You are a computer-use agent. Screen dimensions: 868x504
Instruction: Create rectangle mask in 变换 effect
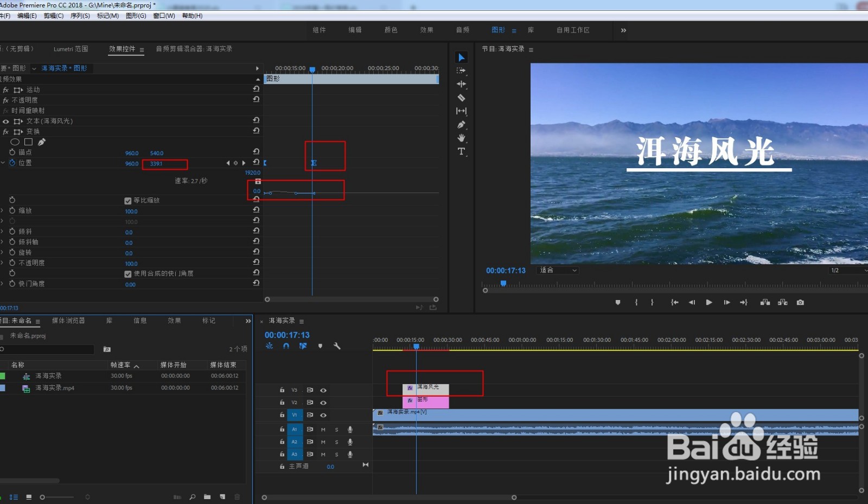tap(29, 142)
